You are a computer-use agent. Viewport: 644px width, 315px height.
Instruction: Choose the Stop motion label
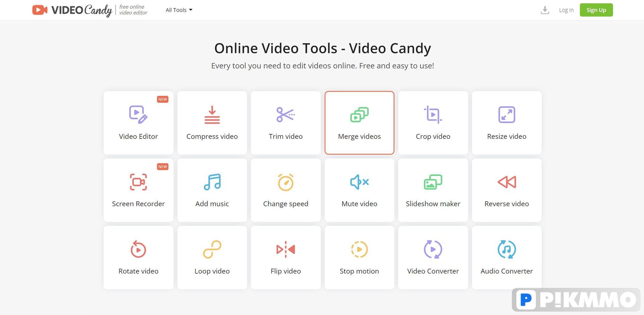point(359,271)
